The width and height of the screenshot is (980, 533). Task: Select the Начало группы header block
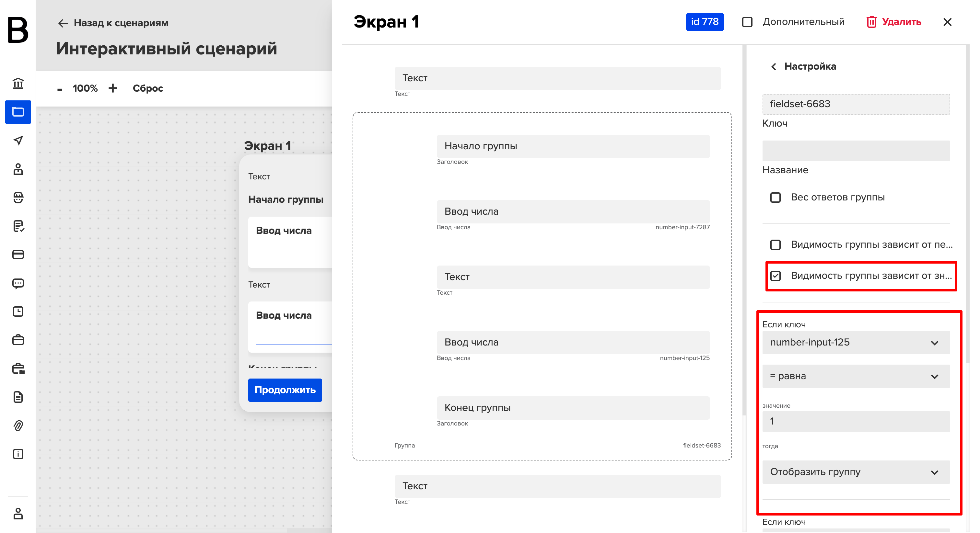pos(573,146)
